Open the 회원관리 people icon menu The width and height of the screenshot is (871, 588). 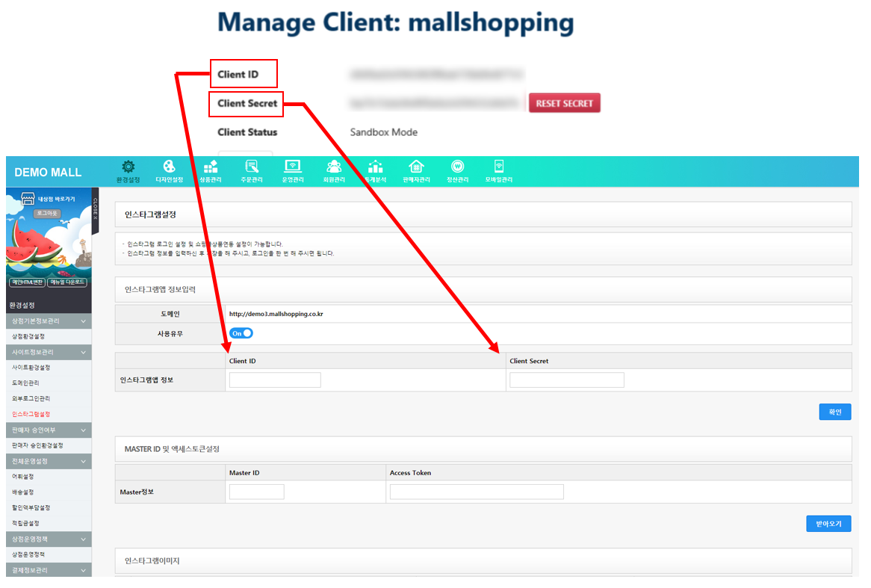pyautogui.click(x=334, y=171)
